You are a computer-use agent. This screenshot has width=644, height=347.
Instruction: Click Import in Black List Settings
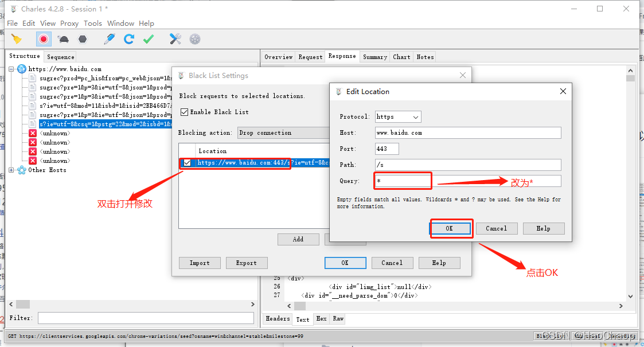[x=200, y=263]
